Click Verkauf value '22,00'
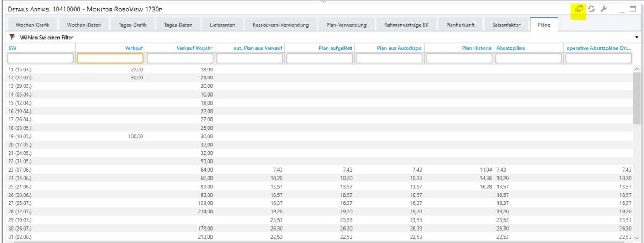 pyautogui.click(x=137, y=70)
